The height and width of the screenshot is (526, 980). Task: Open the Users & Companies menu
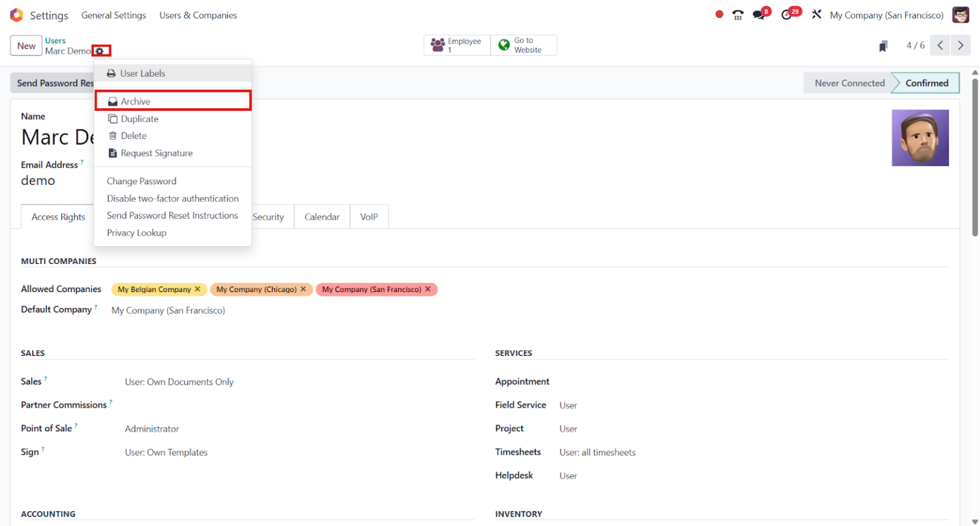pos(198,15)
